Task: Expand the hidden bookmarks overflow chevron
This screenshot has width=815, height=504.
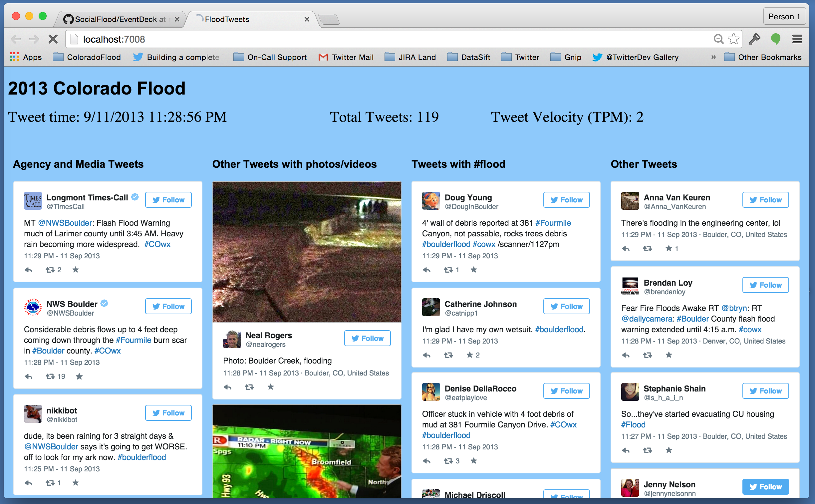Action: [x=713, y=57]
